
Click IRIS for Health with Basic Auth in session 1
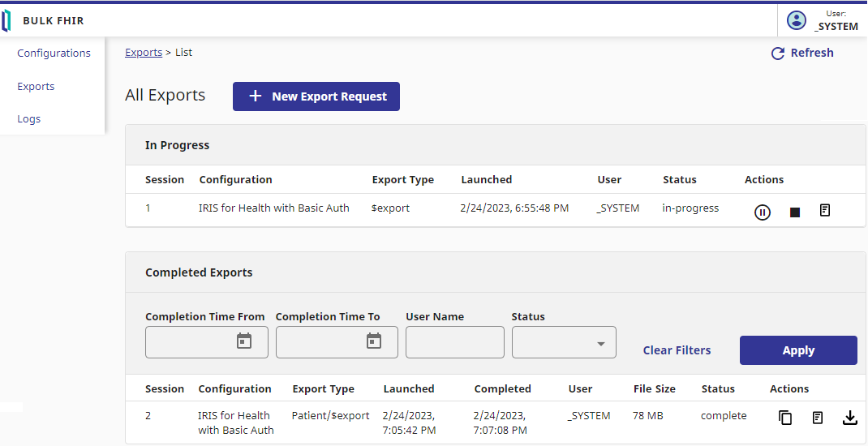[x=274, y=208]
